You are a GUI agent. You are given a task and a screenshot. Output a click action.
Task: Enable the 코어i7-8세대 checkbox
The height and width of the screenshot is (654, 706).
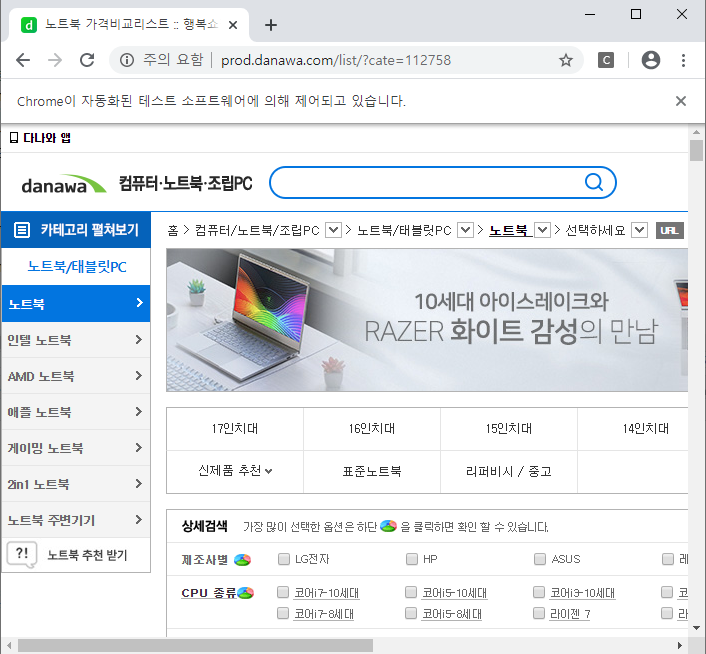coord(283,613)
